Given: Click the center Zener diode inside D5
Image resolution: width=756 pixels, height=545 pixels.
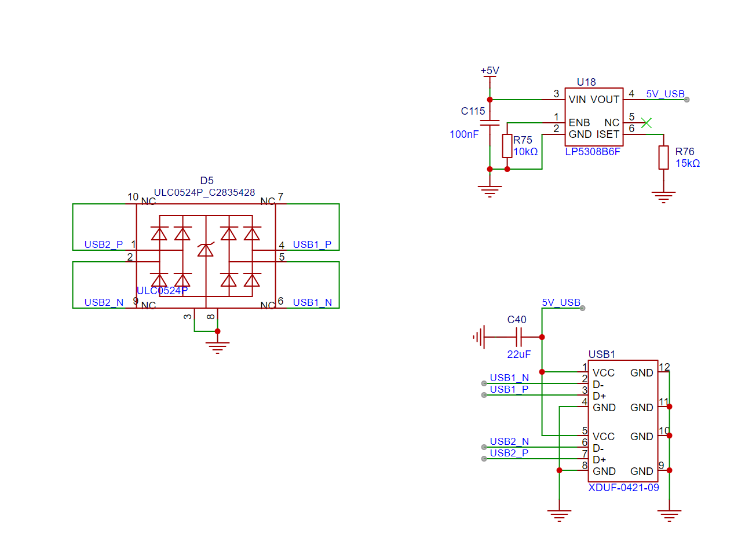Looking at the screenshot, I should tap(206, 250).
